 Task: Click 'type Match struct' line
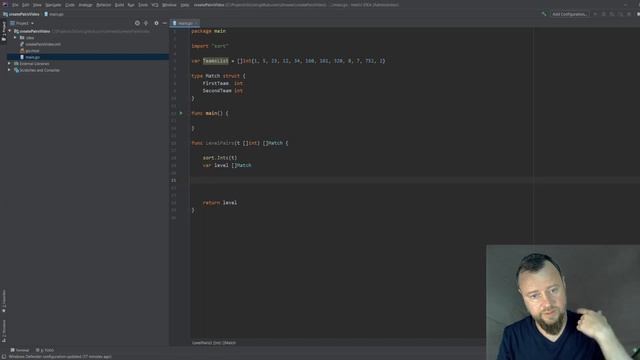(x=218, y=76)
